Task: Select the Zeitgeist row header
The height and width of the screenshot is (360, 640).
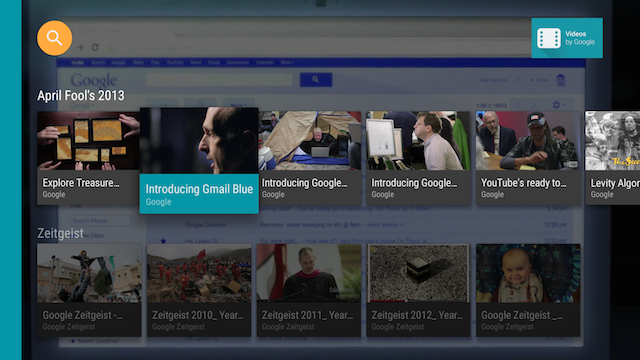Action: pyautogui.click(x=60, y=233)
